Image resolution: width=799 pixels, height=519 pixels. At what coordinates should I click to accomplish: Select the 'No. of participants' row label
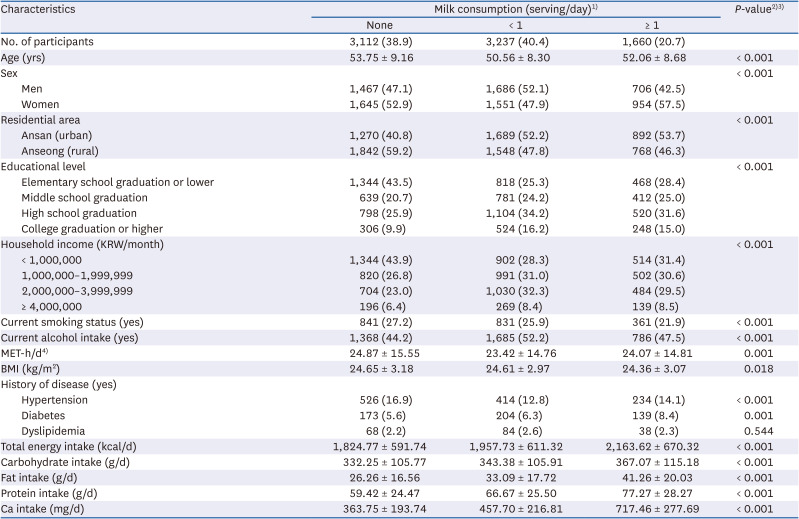pos(47,42)
